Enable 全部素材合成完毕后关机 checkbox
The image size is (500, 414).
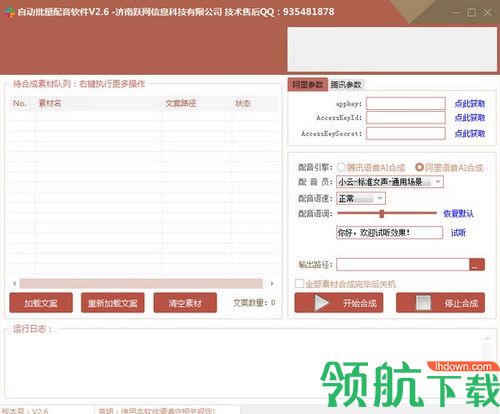pyautogui.click(x=299, y=284)
